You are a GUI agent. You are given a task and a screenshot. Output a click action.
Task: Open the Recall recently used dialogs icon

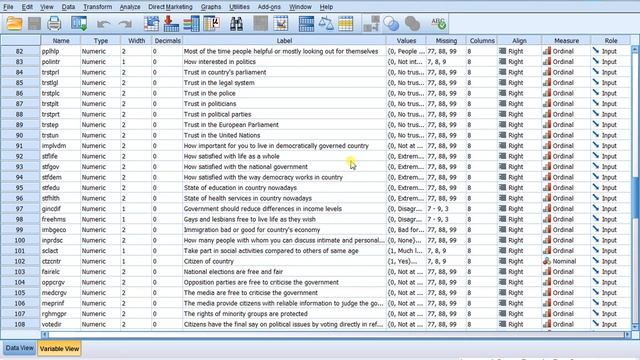(x=79, y=23)
